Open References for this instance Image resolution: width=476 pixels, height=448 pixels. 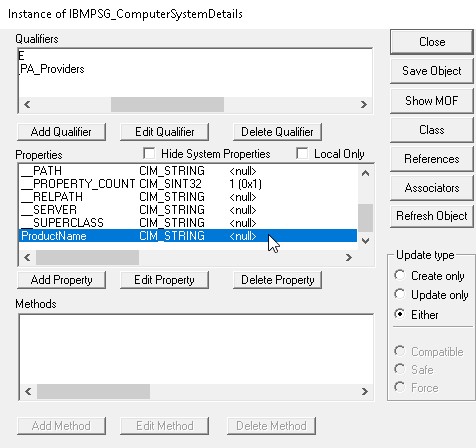pyautogui.click(x=432, y=159)
